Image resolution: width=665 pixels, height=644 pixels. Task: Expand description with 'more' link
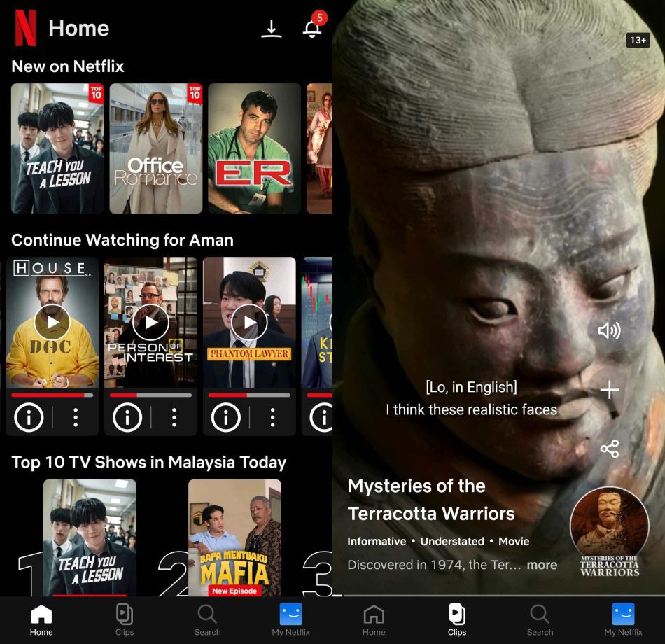(x=542, y=565)
